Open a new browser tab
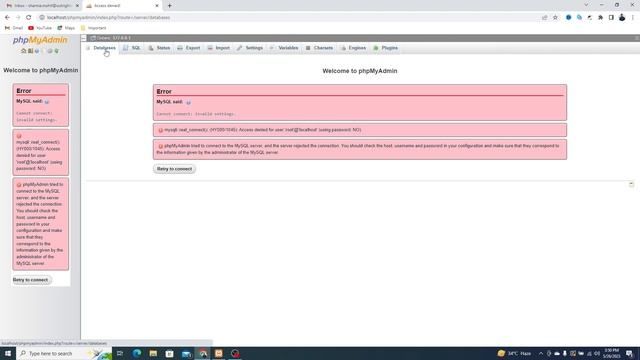This screenshot has width=640, height=360. [169, 6]
